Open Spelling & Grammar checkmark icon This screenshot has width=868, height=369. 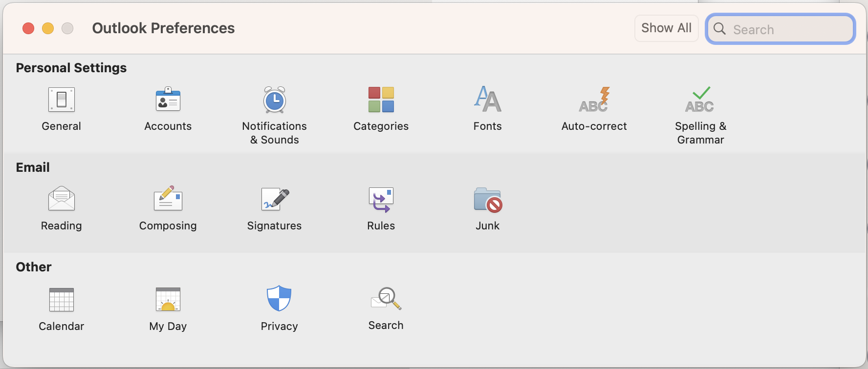(700, 100)
